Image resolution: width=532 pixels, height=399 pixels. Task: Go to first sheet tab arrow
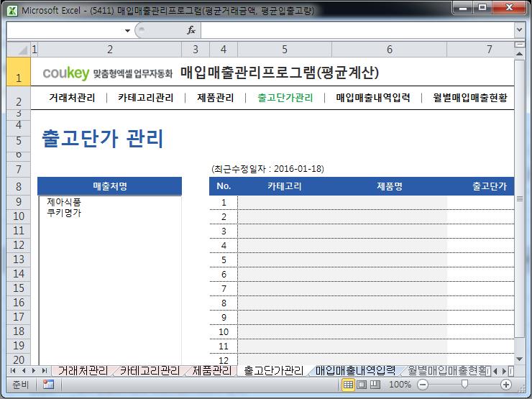click(13, 370)
